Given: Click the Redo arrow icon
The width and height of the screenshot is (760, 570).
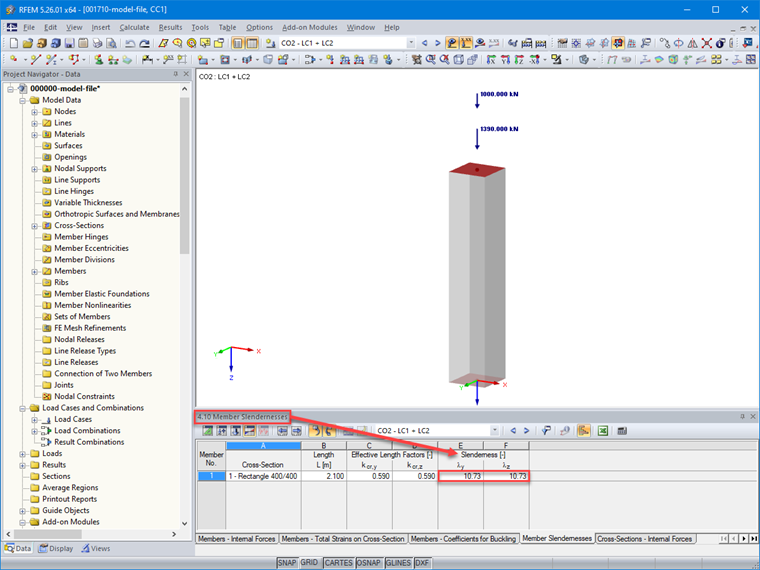Looking at the screenshot, I should [x=144, y=43].
